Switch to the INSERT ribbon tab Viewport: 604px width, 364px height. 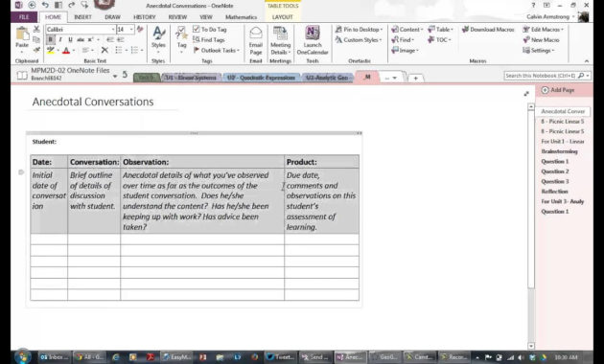click(x=82, y=17)
